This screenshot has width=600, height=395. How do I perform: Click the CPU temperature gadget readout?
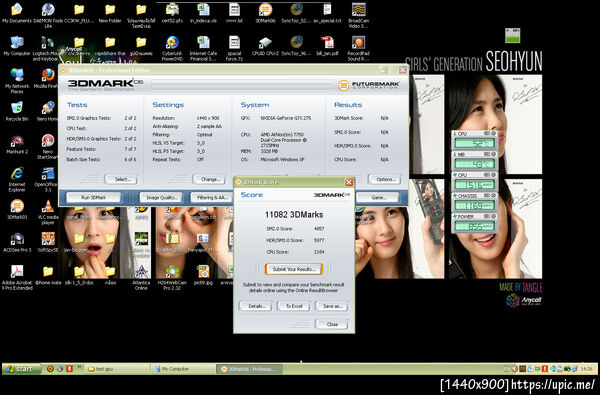pyautogui.click(x=474, y=144)
